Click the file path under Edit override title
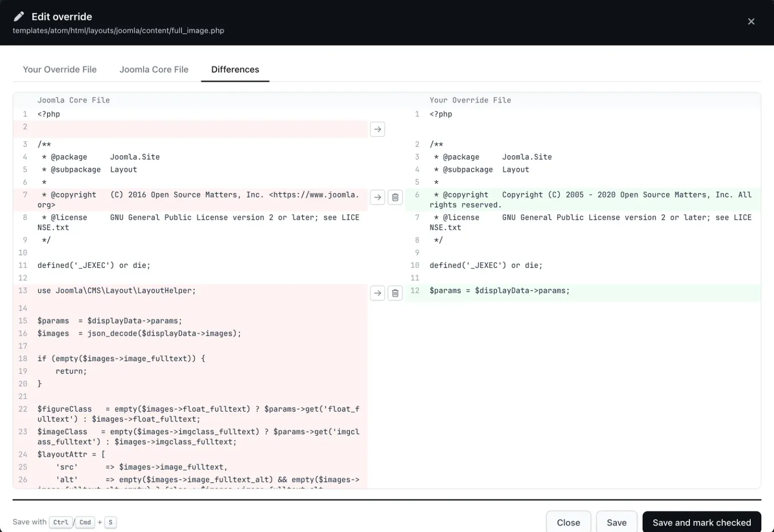774x532 pixels. [x=118, y=31]
